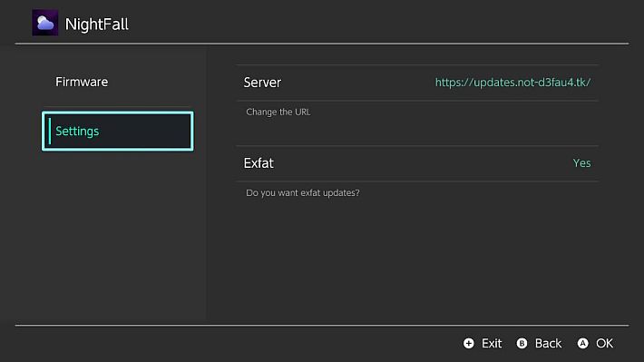Image resolution: width=644 pixels, height=362 pixels.
Task: Click the OK label
Action: [605, 344]
